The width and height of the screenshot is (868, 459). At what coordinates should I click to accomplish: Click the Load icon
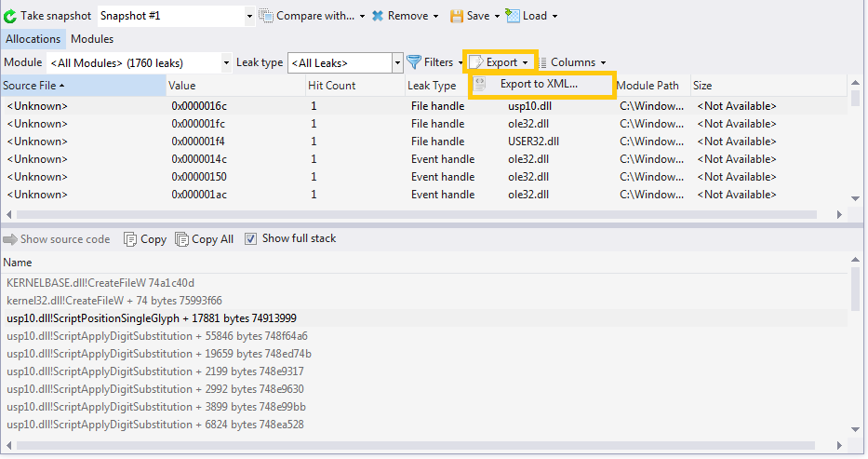click(x=512, y=16)
